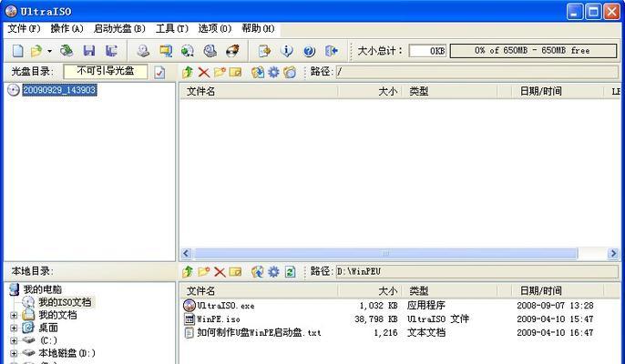Open the 文件(F) menu
625x364 pixels.
[x=24, y=29]
